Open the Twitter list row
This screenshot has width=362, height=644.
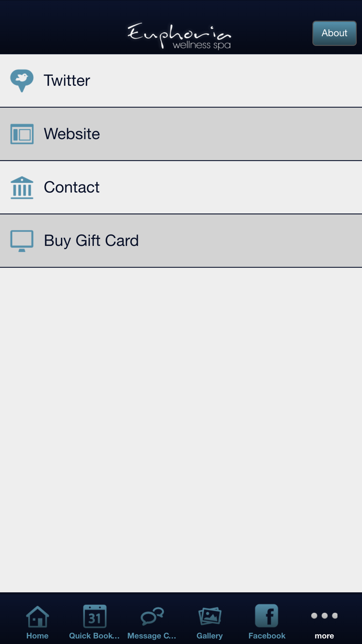(x=181, y=80)
